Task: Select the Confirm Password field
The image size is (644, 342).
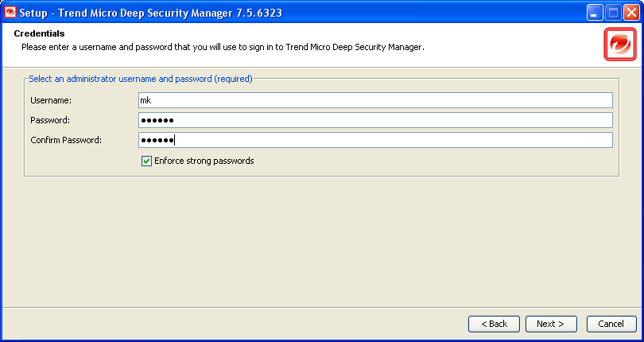Action: [375, 140]
